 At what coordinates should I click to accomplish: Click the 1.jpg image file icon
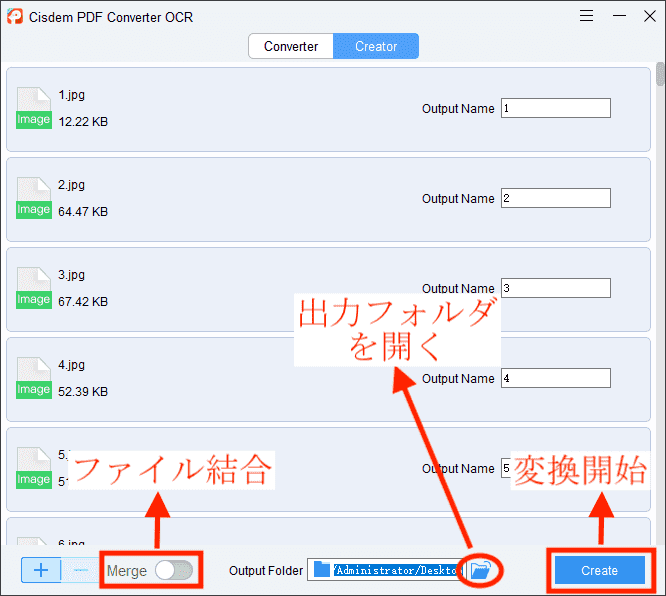[x=34, y=108]
